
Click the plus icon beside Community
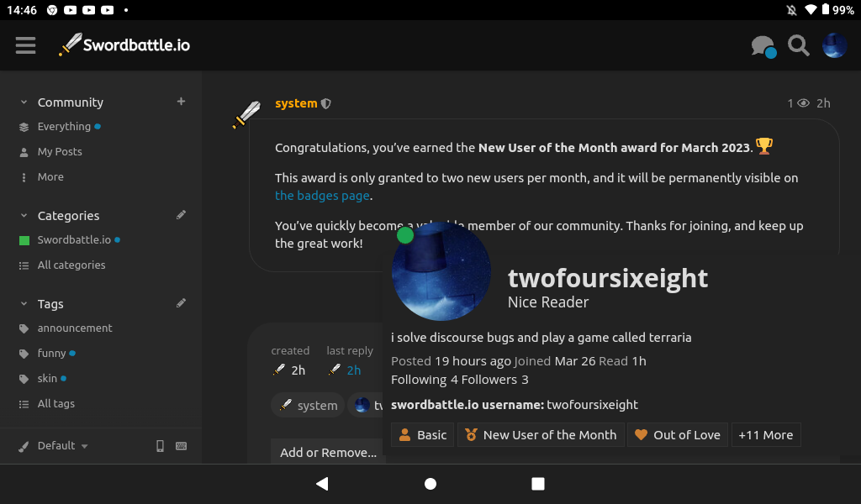[181, 102]
